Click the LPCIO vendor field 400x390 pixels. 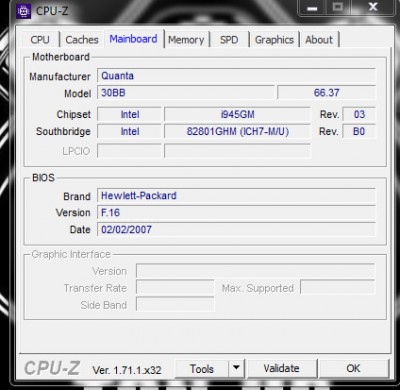[x=130, y=151]
